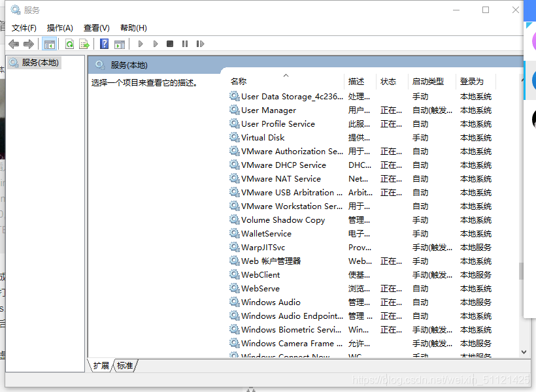
Task: Select the WebServe service name
Action: pos(260,288)
